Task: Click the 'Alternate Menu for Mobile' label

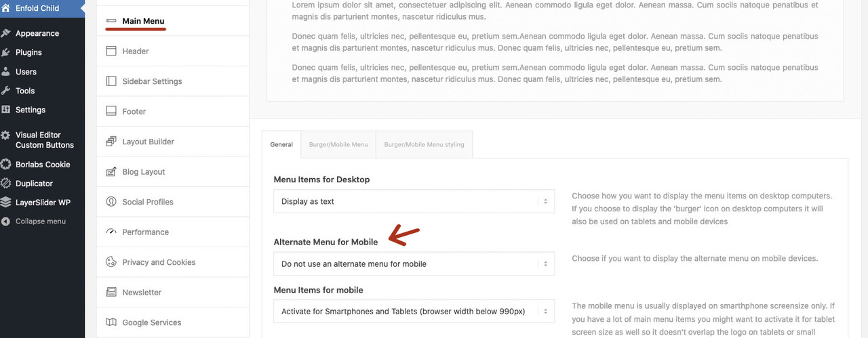Action: (x=325, y=242)
